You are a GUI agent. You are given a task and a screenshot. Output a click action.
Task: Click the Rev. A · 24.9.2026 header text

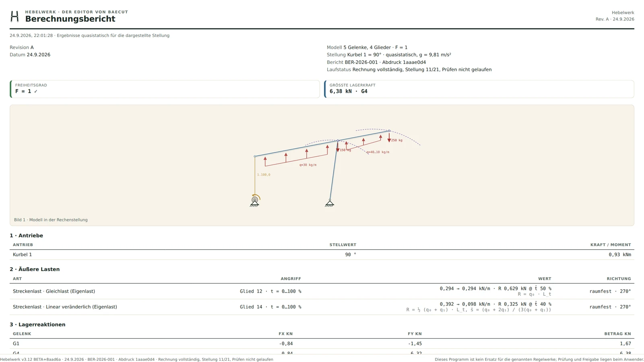(615, 19)
